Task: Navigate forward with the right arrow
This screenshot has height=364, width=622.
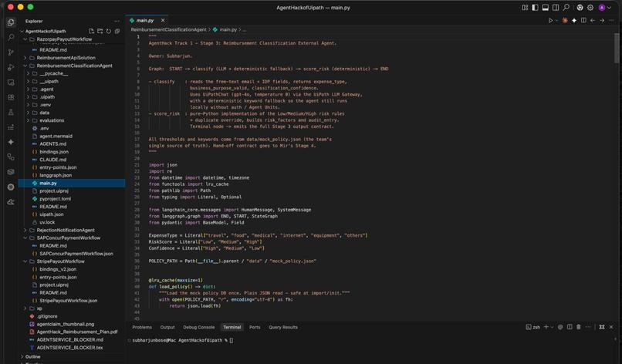Action: point(602,20)
